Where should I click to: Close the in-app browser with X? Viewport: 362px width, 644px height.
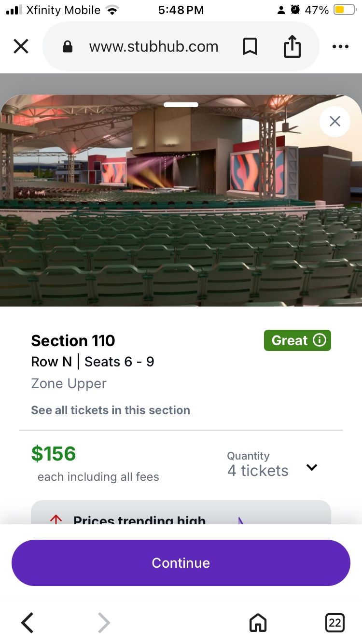pyautogui.click(x=21, y=46)
